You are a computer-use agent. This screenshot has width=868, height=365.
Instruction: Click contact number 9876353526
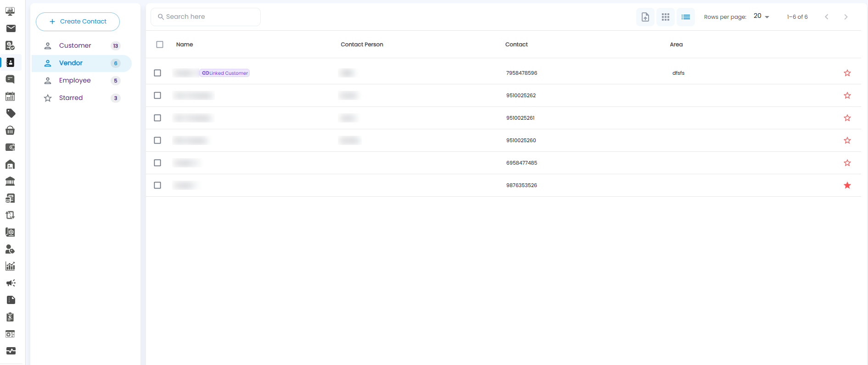(521, 185)
